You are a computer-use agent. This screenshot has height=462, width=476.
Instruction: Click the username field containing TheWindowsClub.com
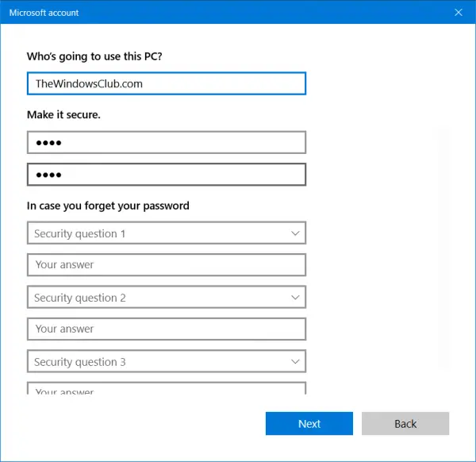[166, 83]
